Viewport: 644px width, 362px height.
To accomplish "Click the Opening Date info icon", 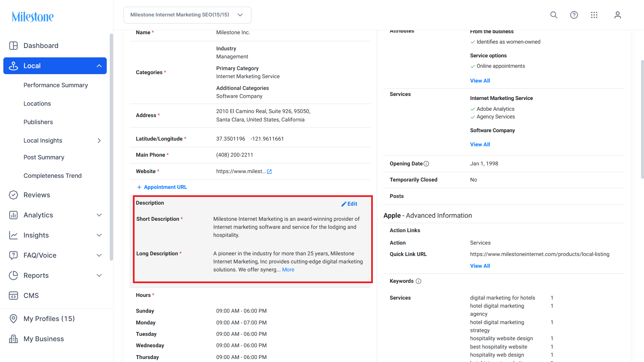I will pyautogui.click(x=426, y=164).
